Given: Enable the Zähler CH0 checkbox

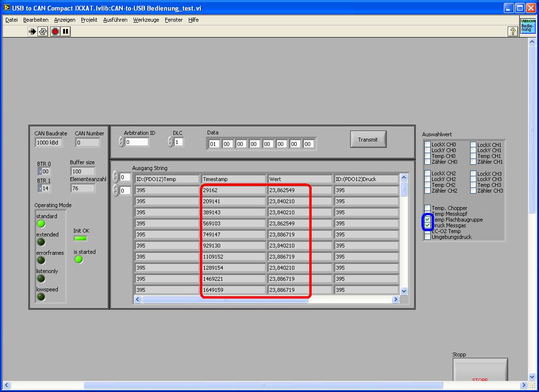Looking at the screenshot, I should tap(427, 162).
